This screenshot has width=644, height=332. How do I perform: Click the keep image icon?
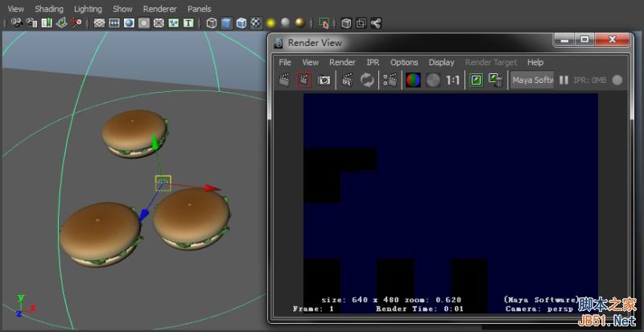(476, 80)
